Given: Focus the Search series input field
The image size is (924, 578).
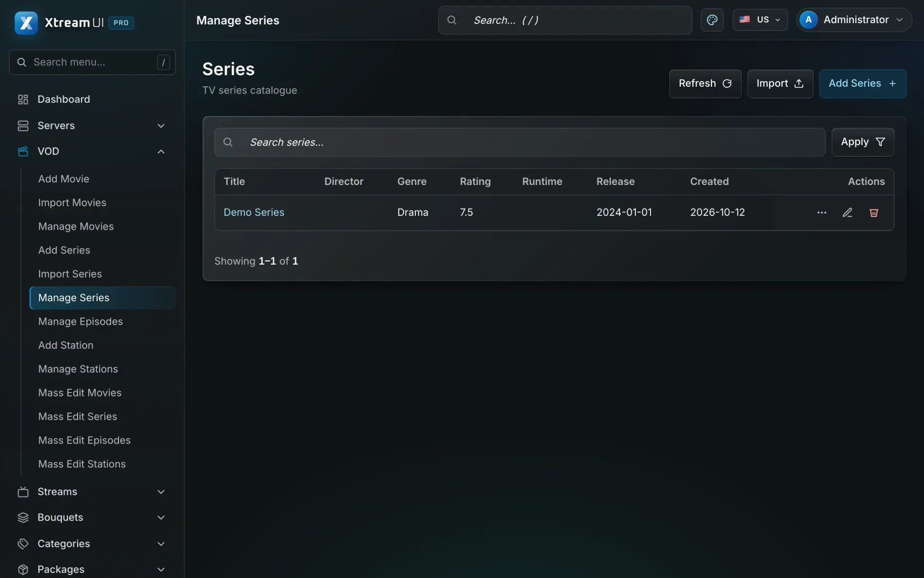Looking at the screenshot, I should [520, 142].
